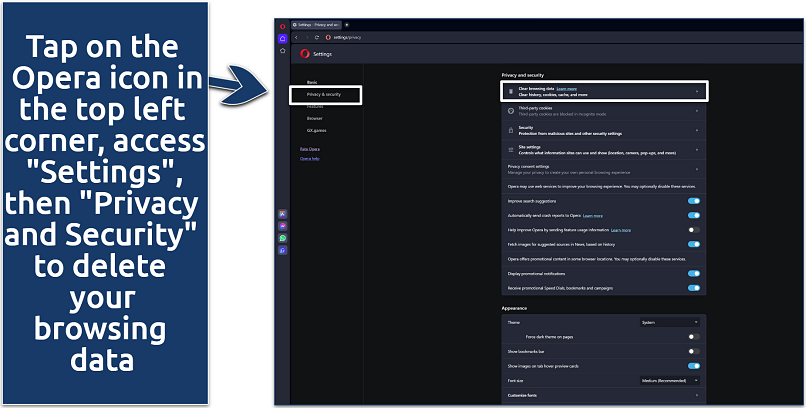Toggle Show bookmarks bar
This screenshot has height=408, width=806.
pyautogui.click(x=694, y=351)
